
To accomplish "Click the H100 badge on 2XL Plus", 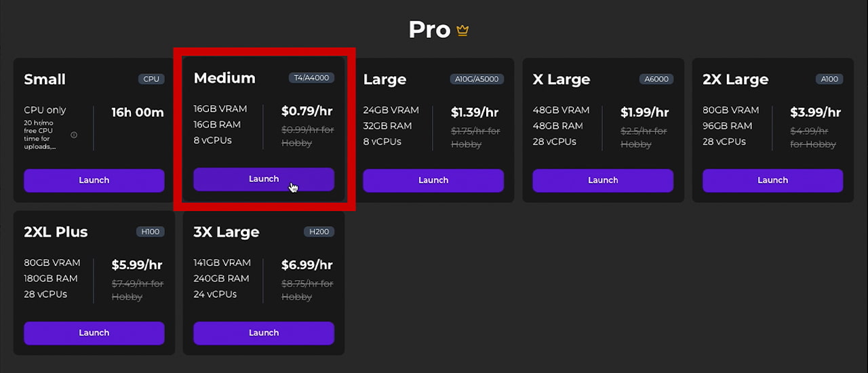I will (x=150, y=232).
